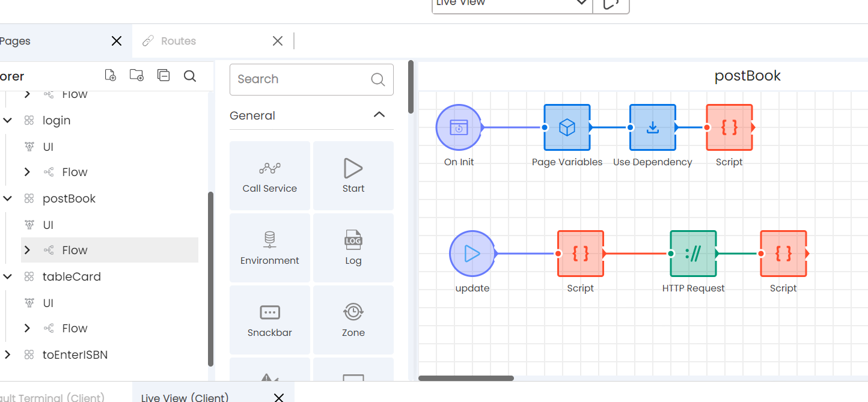Select the Script node after Use Dependency
Image resolution: width=868 pixels, height=402 pixels.
[729, 127]
